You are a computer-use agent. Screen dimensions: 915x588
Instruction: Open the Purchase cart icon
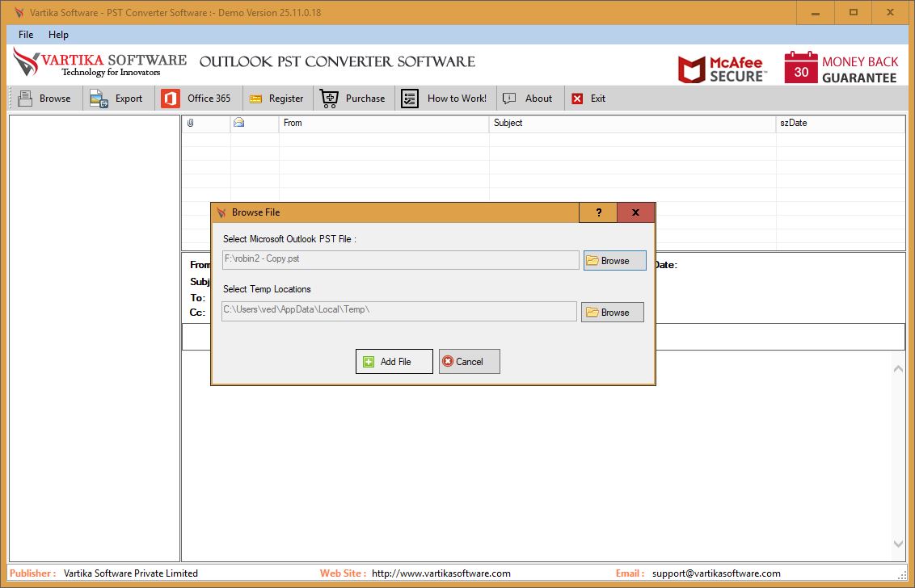click(x=329, y=99)
